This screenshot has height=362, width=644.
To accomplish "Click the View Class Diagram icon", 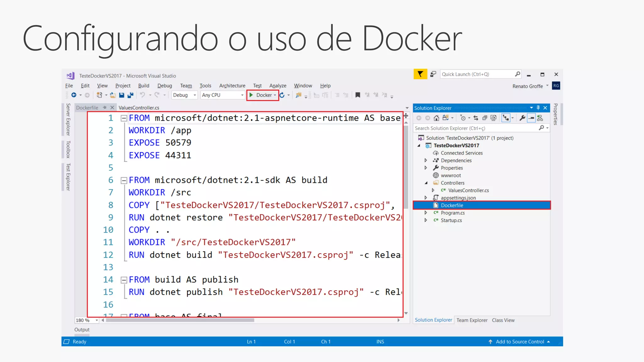I will 540,118.
